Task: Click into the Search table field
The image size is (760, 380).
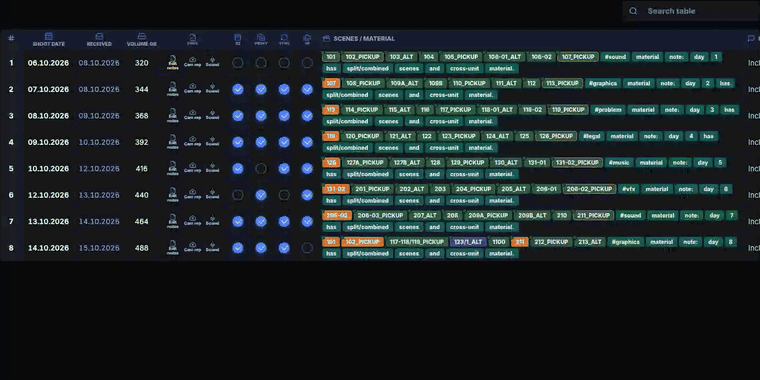Action: (x=691, y=11)
